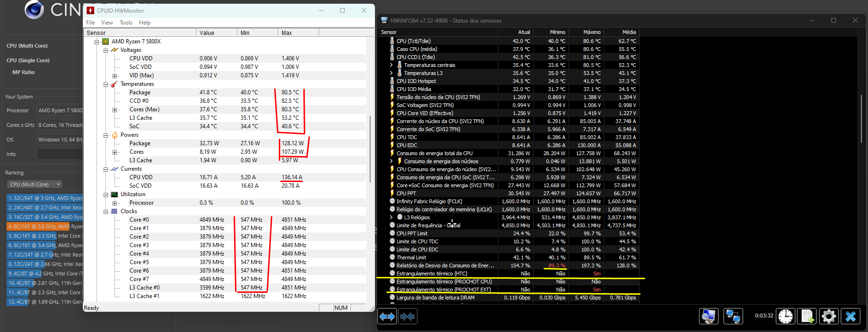This screenshot has height=332, width=868.
Task: Select the Core #0 clock row in HWMonitor
Action: point(225,220)
